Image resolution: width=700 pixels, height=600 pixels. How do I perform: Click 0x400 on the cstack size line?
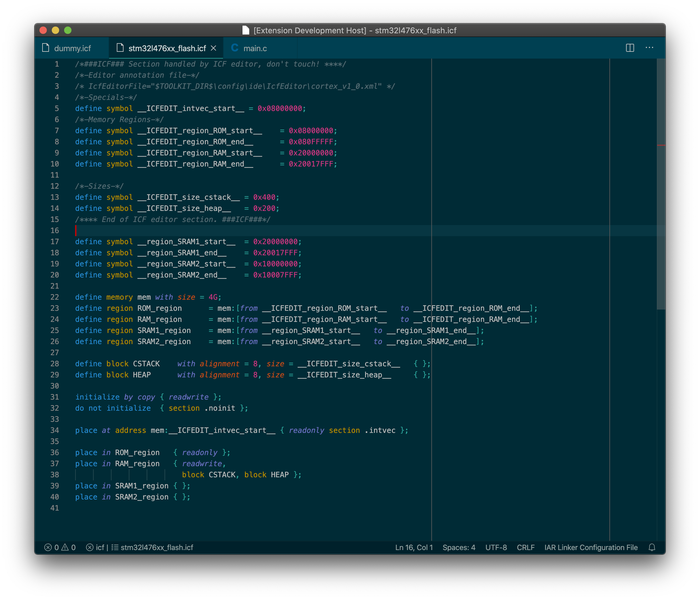click(x=264, y=197)
